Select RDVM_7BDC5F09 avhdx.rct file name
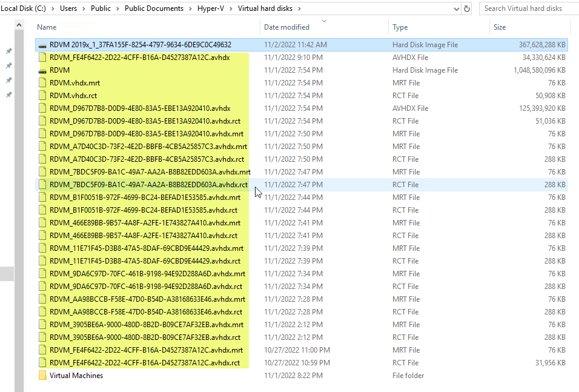Image resolution: width=579 pixels, height=392 pixels. click(148, 185)
